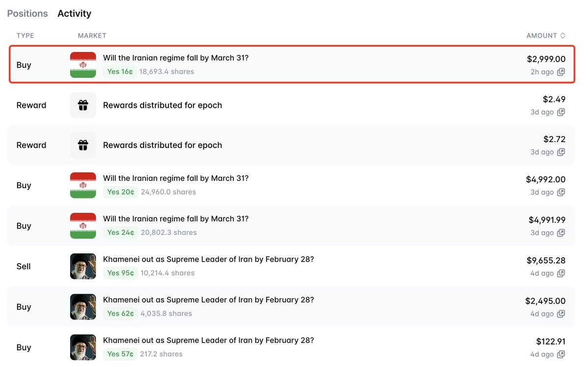Click the Type column header
The image size is (588, 367).
pos(25,35)
